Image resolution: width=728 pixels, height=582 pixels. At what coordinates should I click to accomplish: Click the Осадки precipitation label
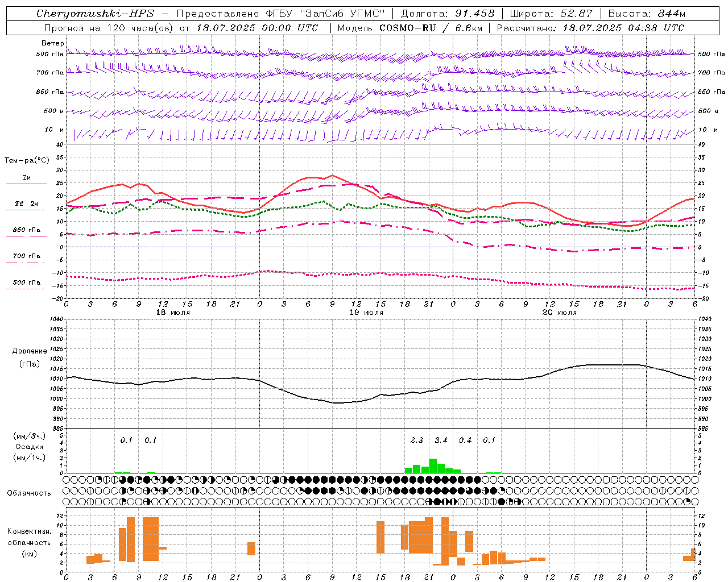pos(29,447)
